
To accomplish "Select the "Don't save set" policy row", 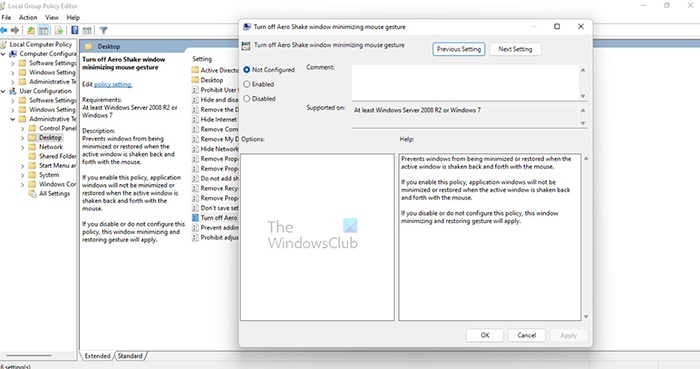I will pyautogui.click(x=215, y=208).
